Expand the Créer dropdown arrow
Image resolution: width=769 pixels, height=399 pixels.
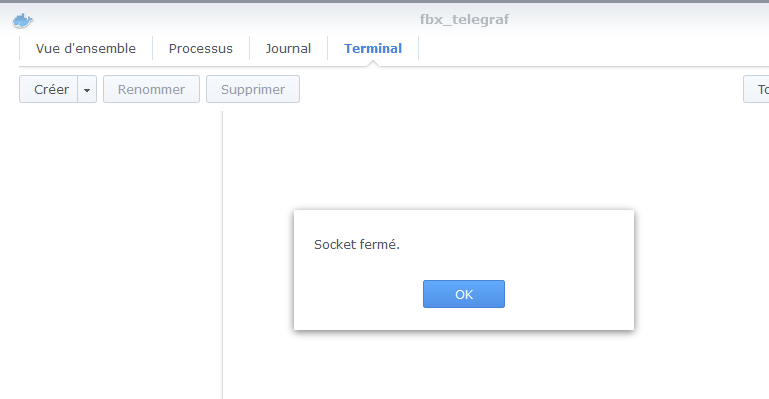(x=87, y=90)
